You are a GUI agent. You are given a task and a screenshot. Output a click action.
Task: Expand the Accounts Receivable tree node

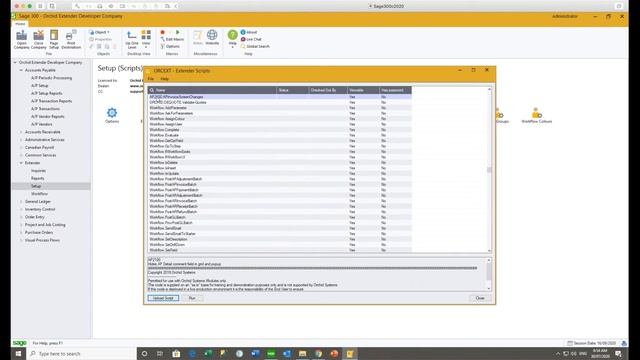(21, 132)
